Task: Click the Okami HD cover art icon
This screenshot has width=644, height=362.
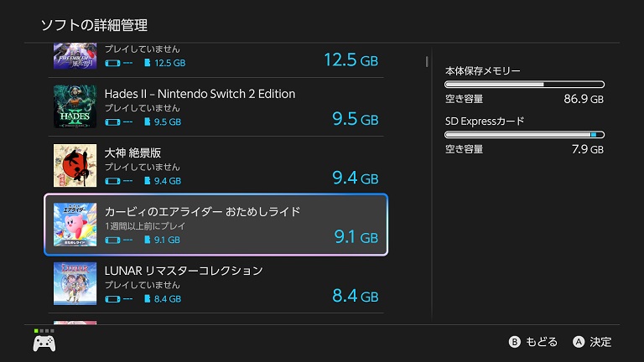Action: coord(75,165)
